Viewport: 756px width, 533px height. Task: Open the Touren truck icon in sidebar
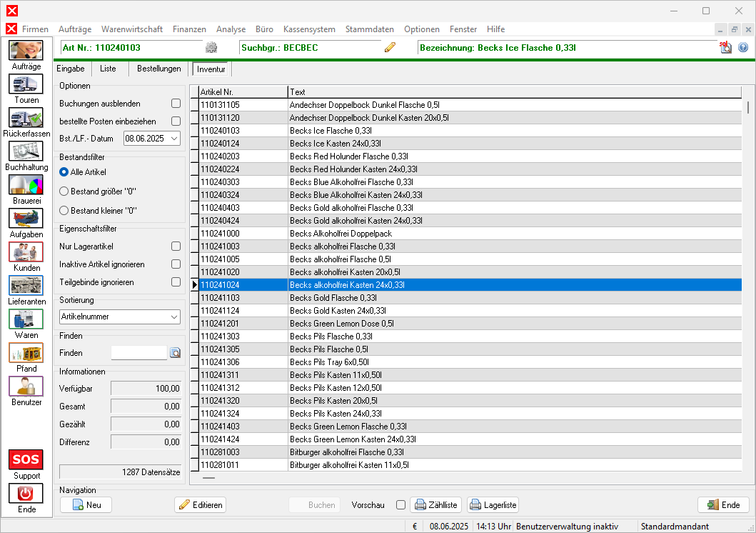26,84
